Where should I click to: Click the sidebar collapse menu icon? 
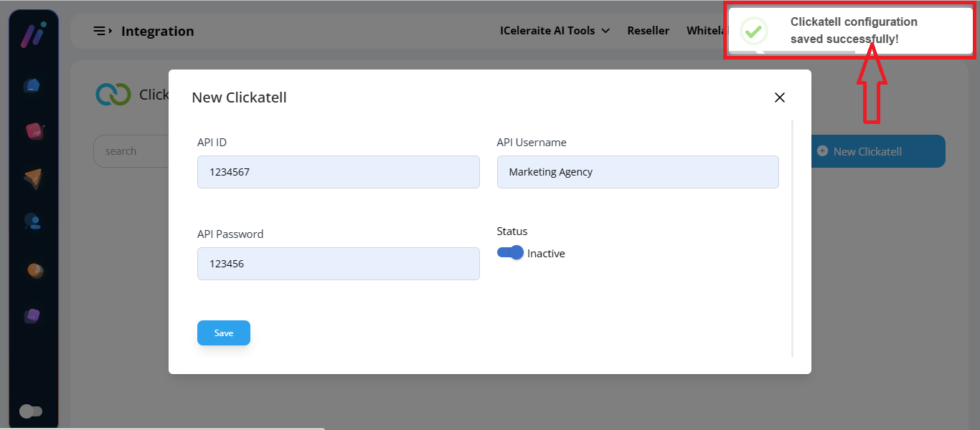(103, 32)
